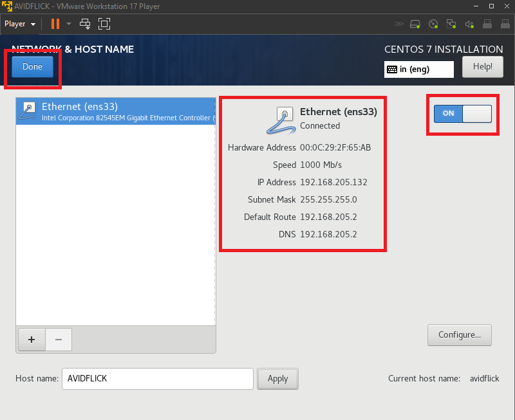Enter full screen mode
This screenshot has width=515, height=420.
click(x=104, y=24)
